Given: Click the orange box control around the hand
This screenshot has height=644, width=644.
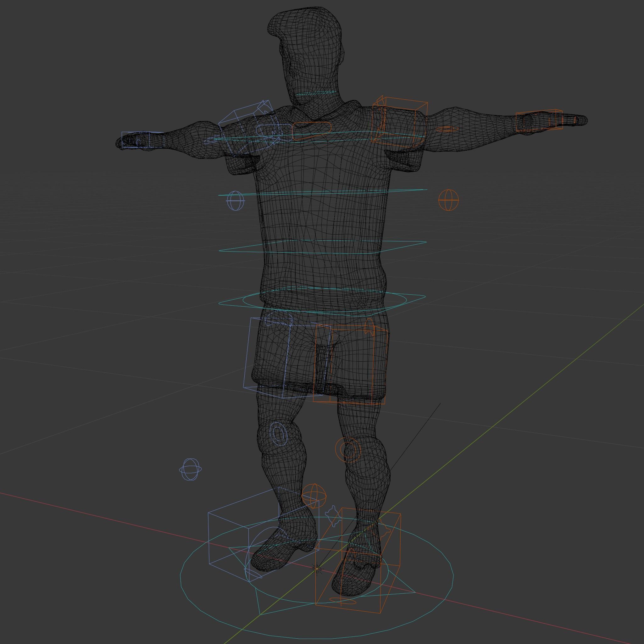Looking at the screenshot, I should [x=539, y=120].
